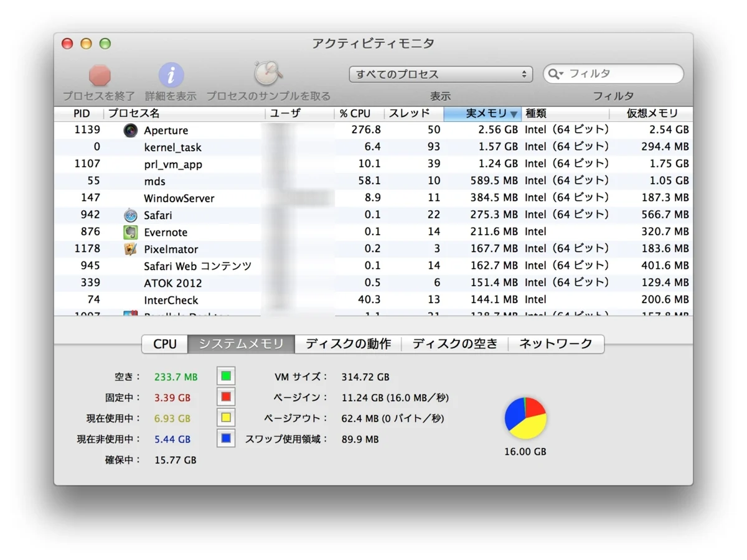Viewport: 747px width, 560px height.
Task: Select the システムメモリ tab
Action: pyautogui.click(x=242, y=344)
